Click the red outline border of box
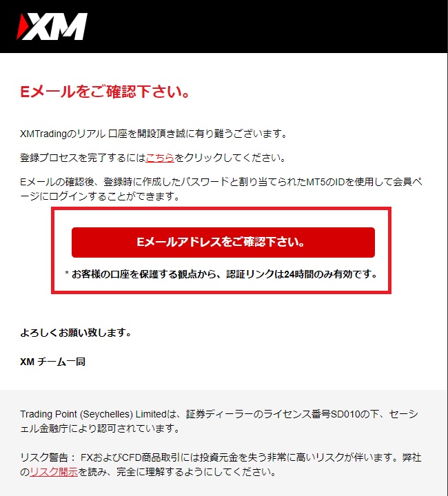The width and height of the screenshot is (448, 496). (221, 209)
